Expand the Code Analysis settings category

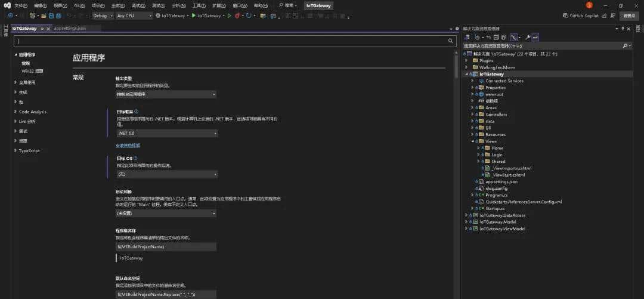point(15,112)
